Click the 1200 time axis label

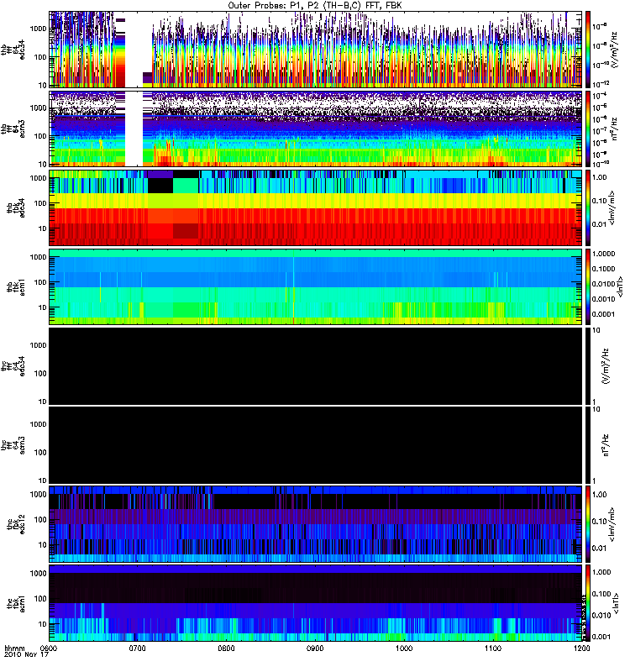pos(581,648)
